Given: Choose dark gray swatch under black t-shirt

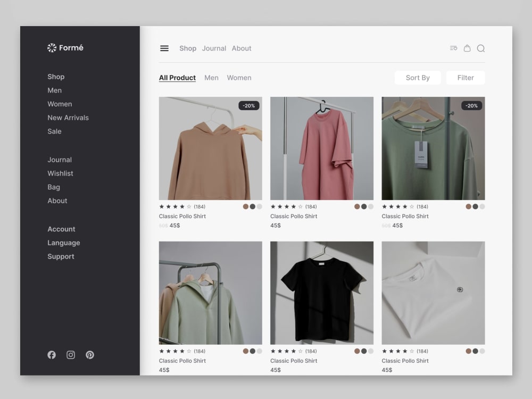Looking at the screenshot, I should tap(364, 351).
